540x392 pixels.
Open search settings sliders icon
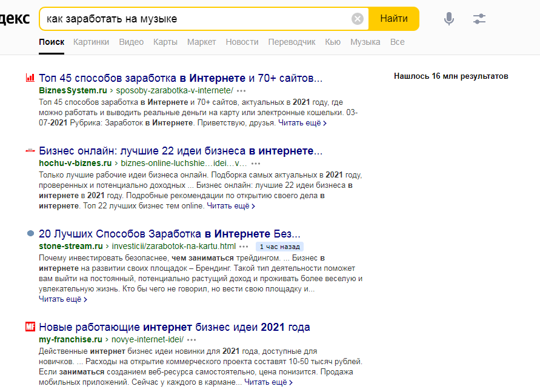(x=479, y=19)
